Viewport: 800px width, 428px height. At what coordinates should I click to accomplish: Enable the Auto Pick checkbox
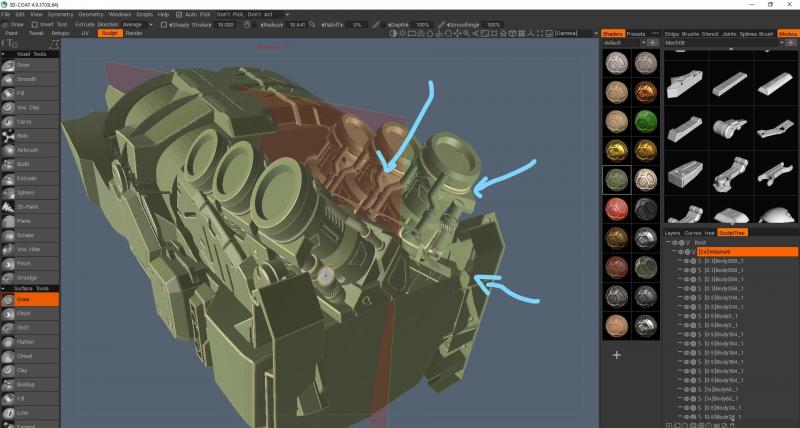coord(181,15)
